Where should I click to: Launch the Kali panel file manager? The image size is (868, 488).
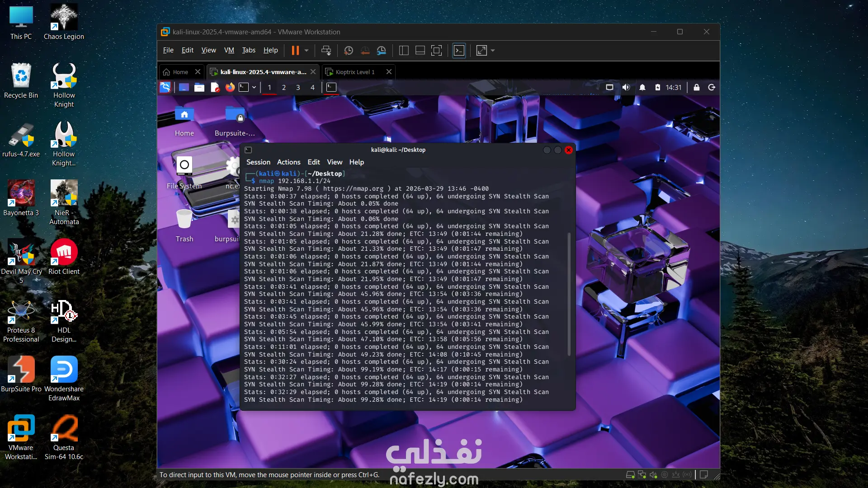tap(199, 87)
